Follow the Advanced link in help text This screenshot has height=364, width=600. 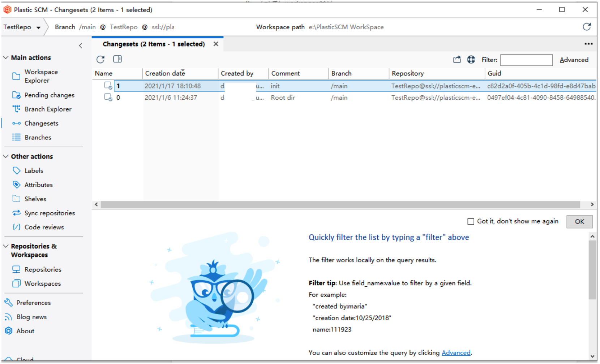(456, 353)
